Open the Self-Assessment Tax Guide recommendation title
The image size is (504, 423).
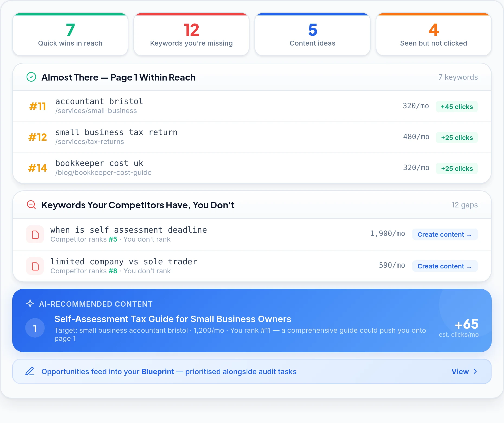[x=173, y=319]
